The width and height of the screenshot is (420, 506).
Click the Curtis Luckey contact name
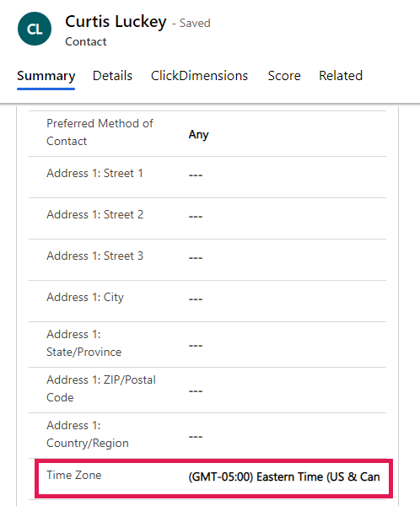click(x=116, y=22)
